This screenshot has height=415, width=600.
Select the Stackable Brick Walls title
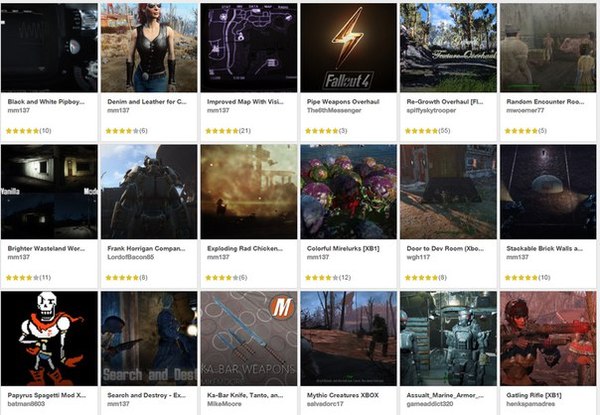pyautogui.click(x=545, y=249)
